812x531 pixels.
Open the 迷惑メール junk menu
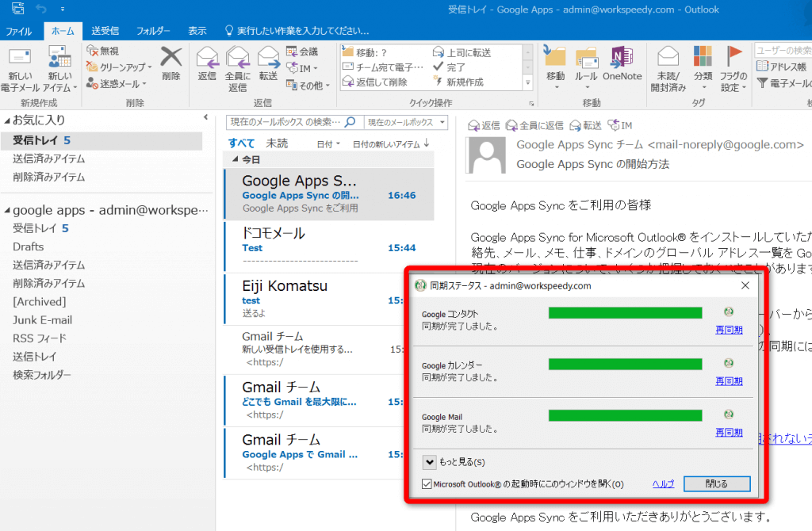[x=116, y=83]
